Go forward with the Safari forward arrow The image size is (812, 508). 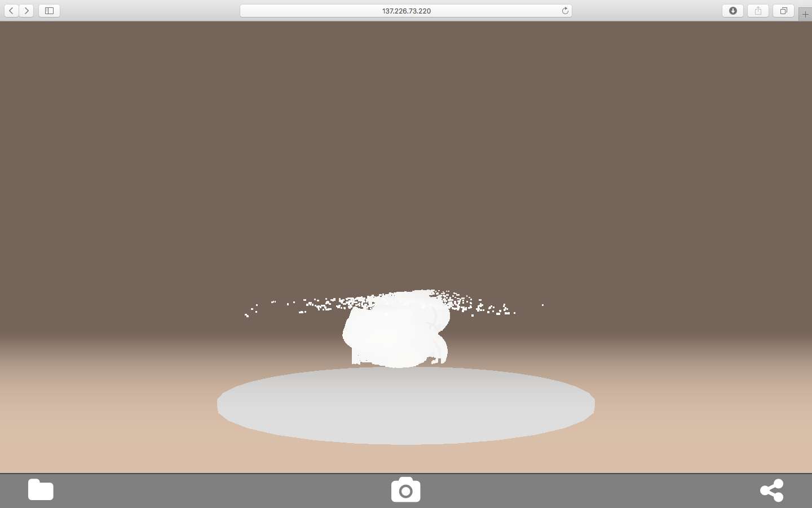tap(27, 11)
